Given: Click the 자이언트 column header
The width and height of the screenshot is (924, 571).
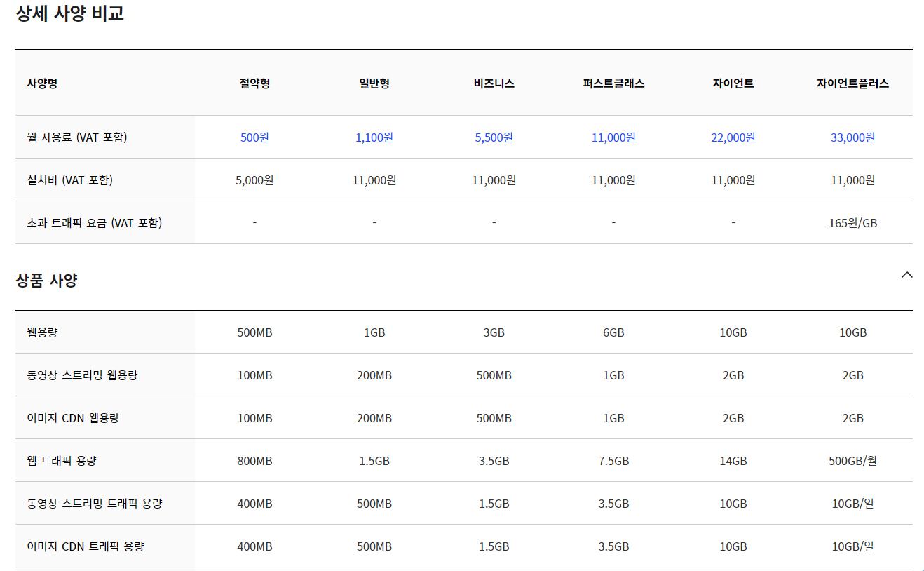Looking at the screenshot, I should 733,83.
